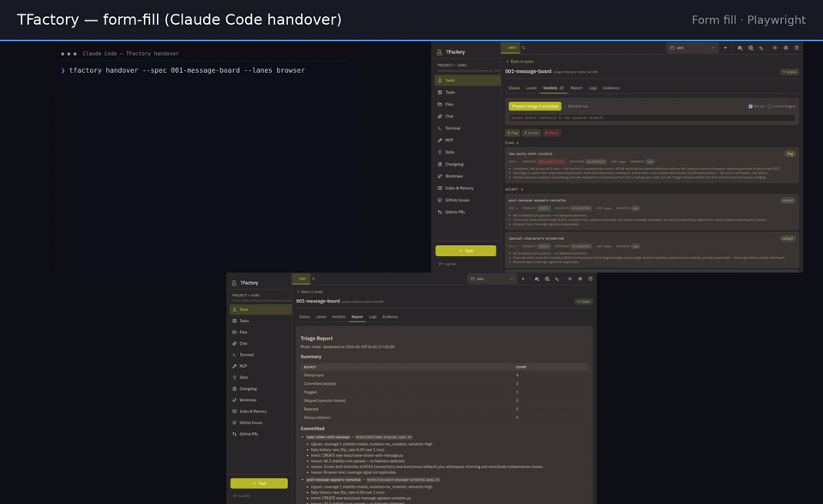Switch to Evidence tab in Verdicts window

click(611, 88)
